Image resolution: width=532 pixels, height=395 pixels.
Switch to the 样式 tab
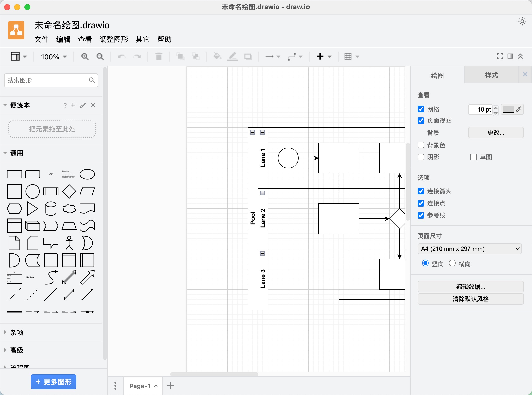pyautogui.click(x=491, y=75)
